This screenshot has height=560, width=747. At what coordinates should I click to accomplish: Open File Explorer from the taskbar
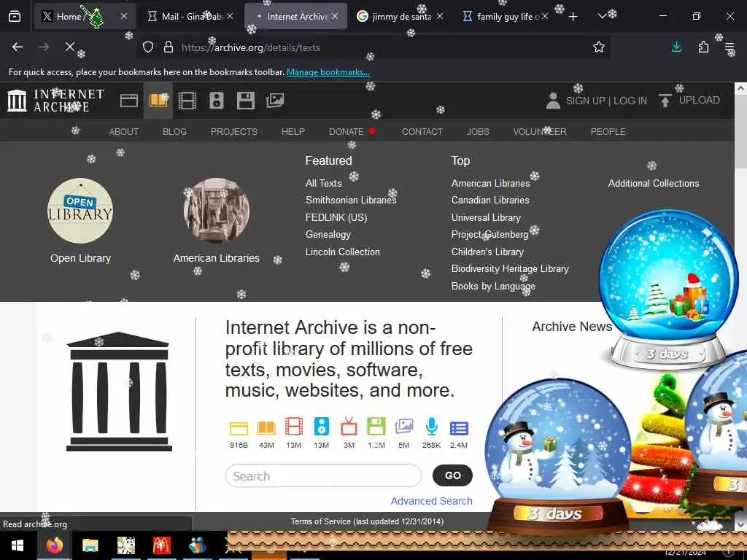(90, 545)
